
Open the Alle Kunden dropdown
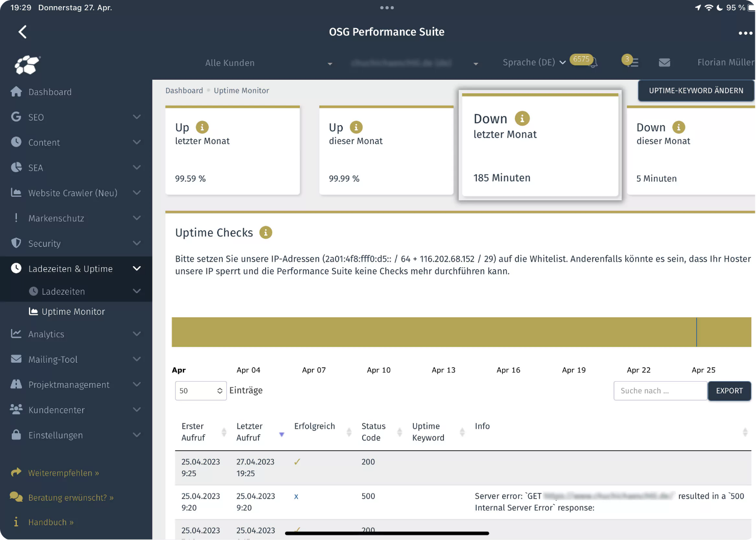click(x=269, y=63)
